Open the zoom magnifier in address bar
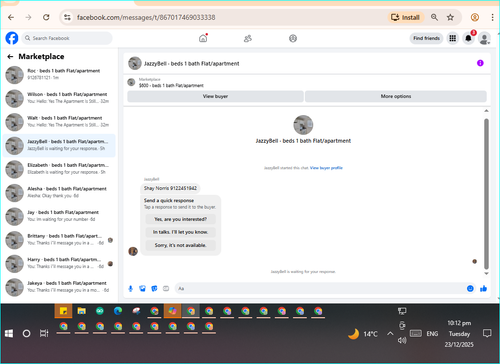 pos(434,17)
